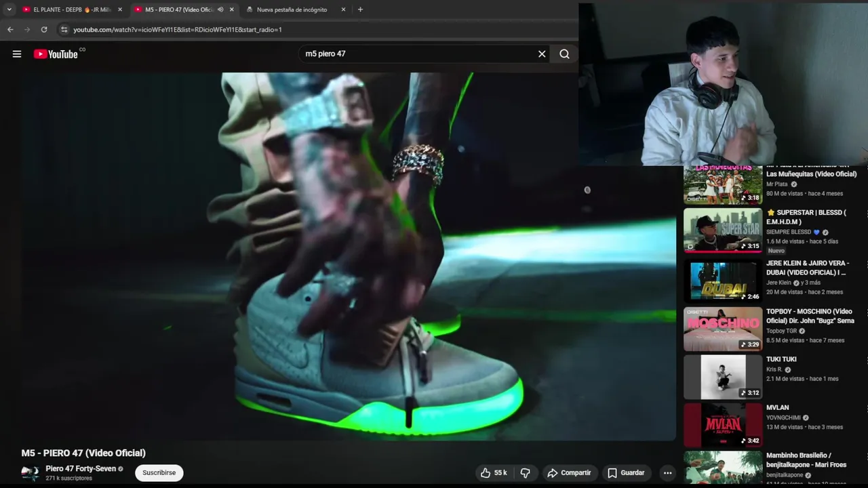Visit the Topboy TGR channel
868x488 pixels.
pos(781,331)
